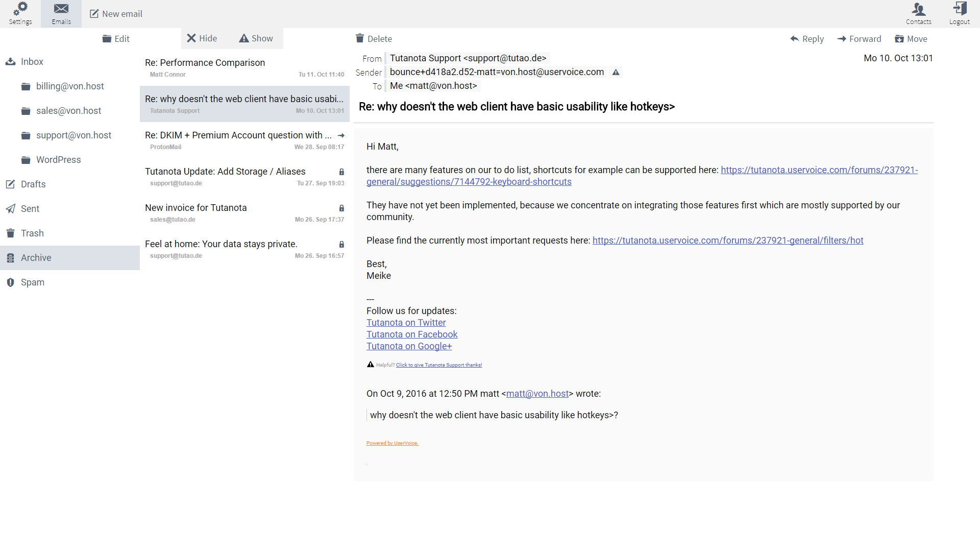Screen dimensions: 980x551
Task: Select the billing@von.host folder
Action: (x=70, y=86)
